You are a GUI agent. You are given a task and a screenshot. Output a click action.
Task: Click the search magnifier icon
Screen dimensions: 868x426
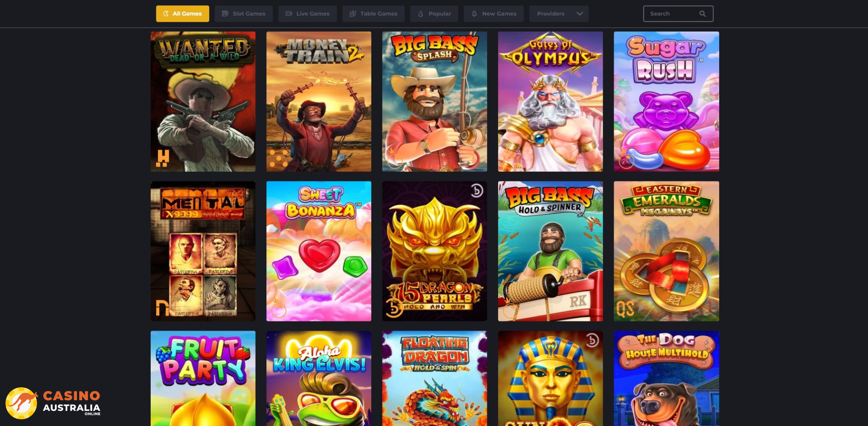702,14
